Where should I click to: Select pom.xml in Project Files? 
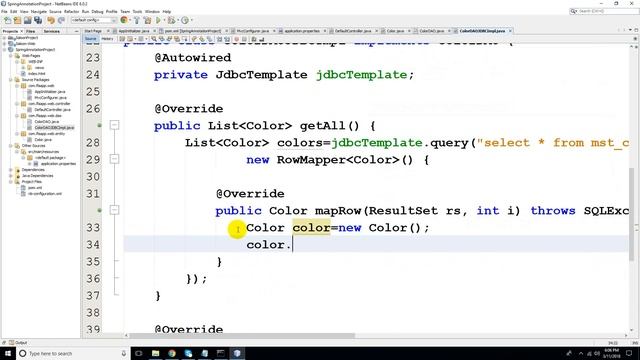[35, 188]
